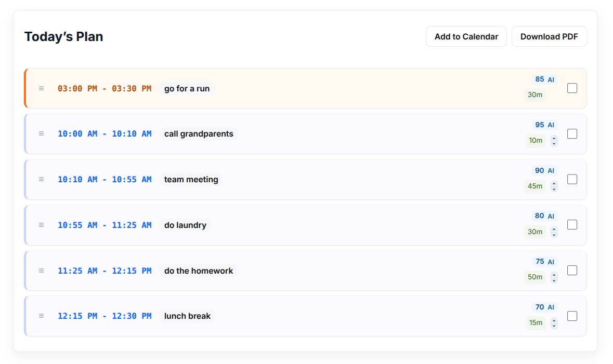Viewport: 613px width, 364px height.
Task: Select the time range of 'go for a run'
Action: [x=105, y=88]
